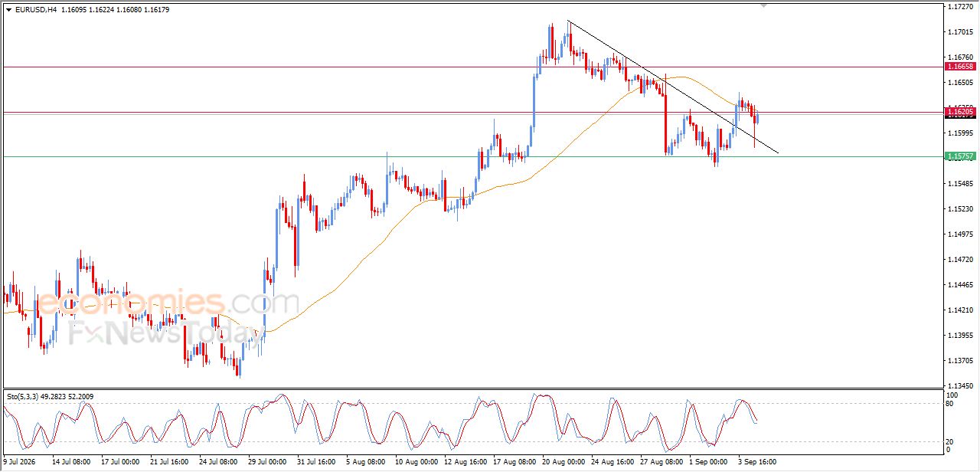Click the 3 Sep 16:00 time label
The height and width of the screenshot is (472, 980).
pos(757,462)
